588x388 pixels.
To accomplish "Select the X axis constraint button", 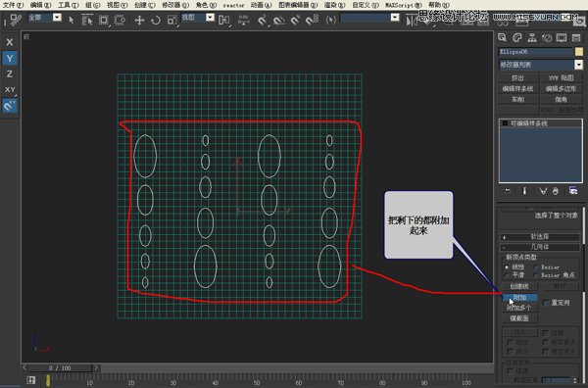I will tap(10, 42).
